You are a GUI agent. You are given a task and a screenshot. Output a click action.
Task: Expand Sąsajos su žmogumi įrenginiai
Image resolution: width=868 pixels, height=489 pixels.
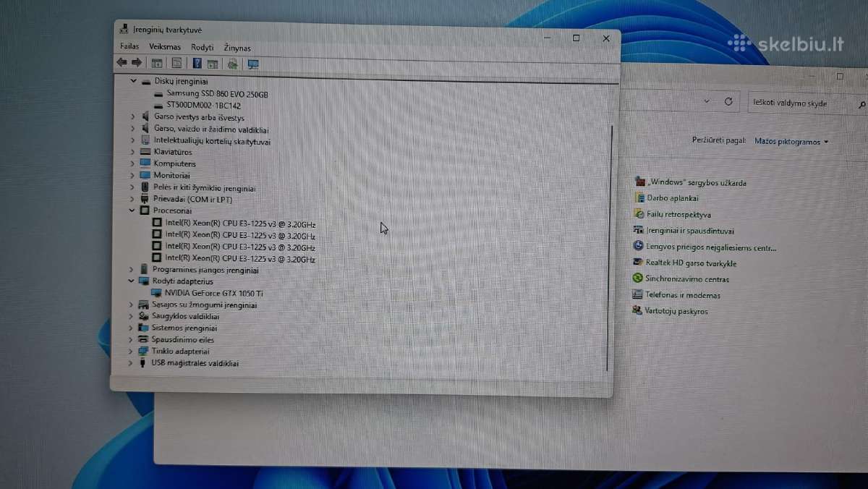click(131, 305)
